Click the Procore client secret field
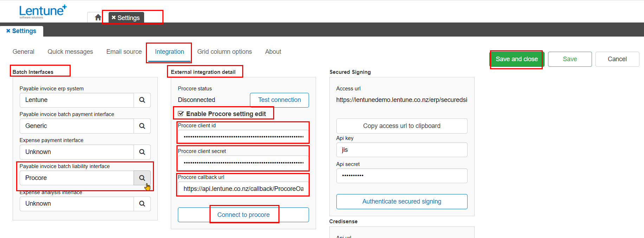The height and width of the screenshot is (238, 644). pyautogui.click(x=243, y=162)
